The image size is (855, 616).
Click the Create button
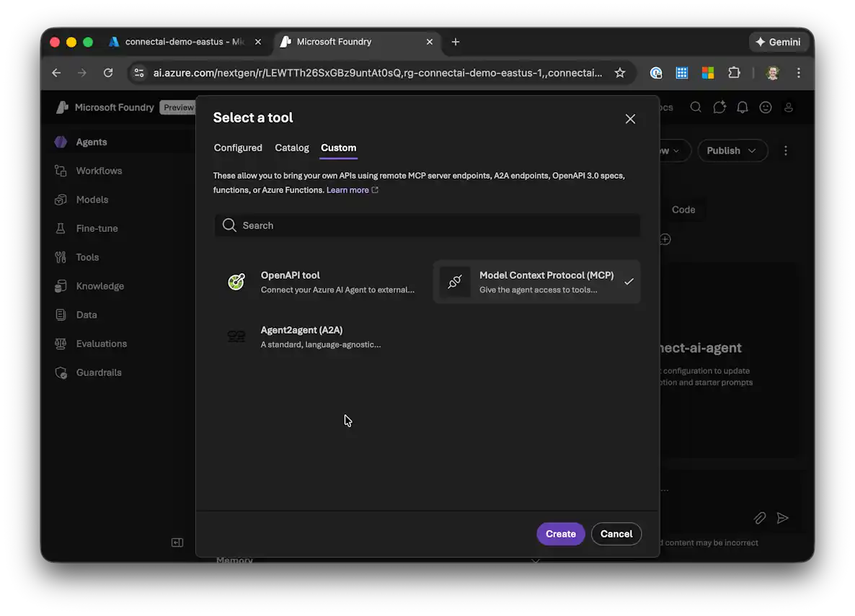[x=560, y=534]
